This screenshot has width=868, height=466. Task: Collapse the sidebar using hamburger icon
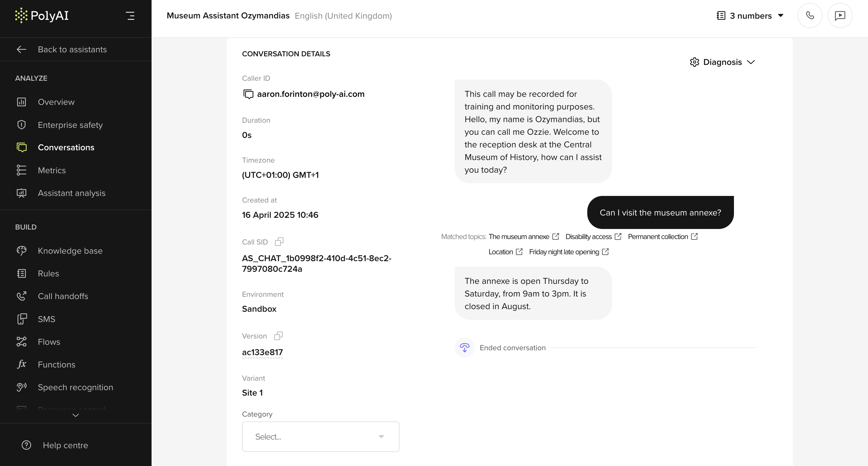pos(130,16)
